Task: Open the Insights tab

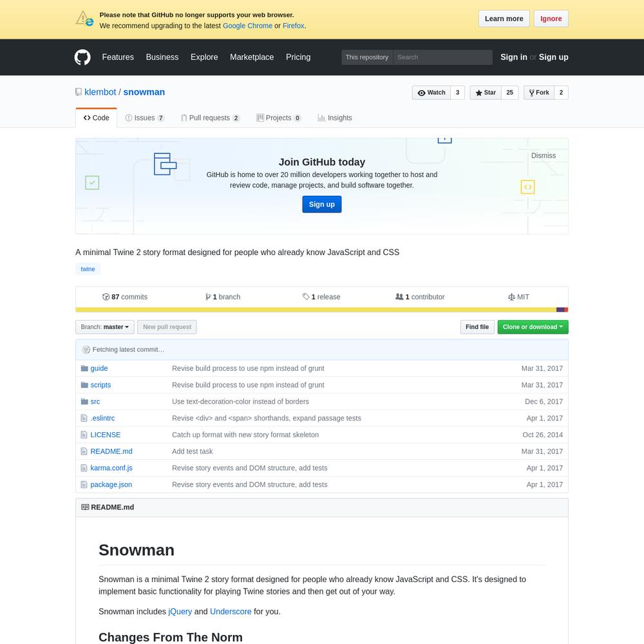Action: 335,118
